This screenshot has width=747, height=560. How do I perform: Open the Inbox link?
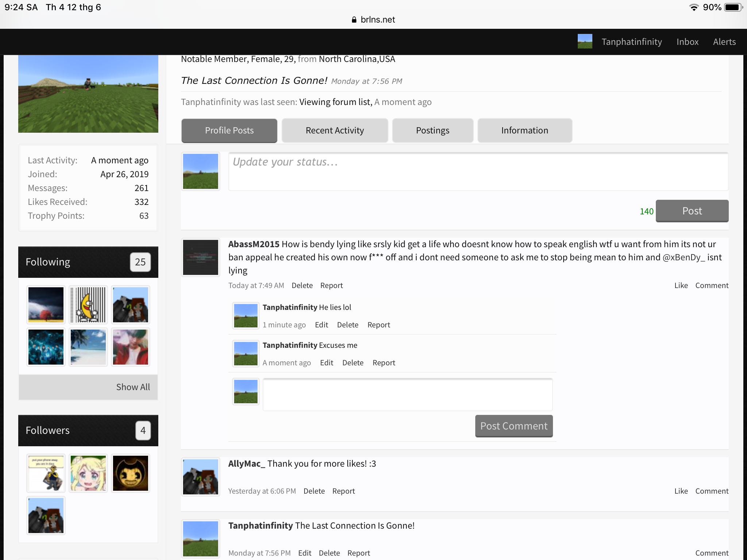[x=688, y=42]
